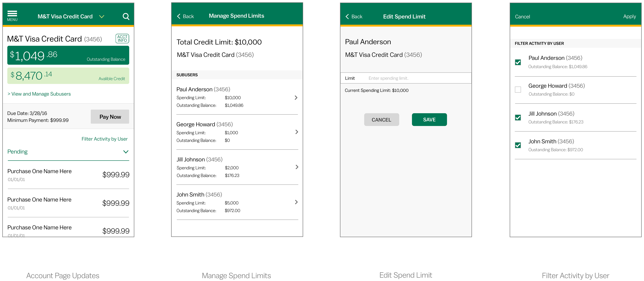
Task: Click Total Credit Limit: $10,000 heading
Action: click(219, 42)
